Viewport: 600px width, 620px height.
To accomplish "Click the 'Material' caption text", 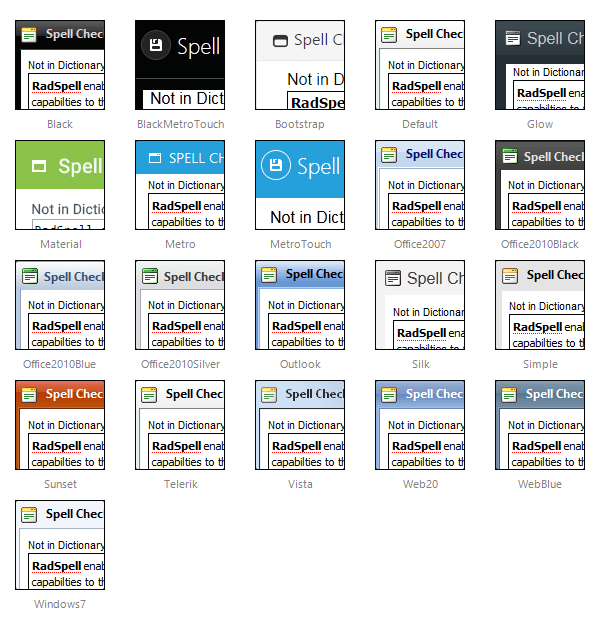I will tap(61, 244).
